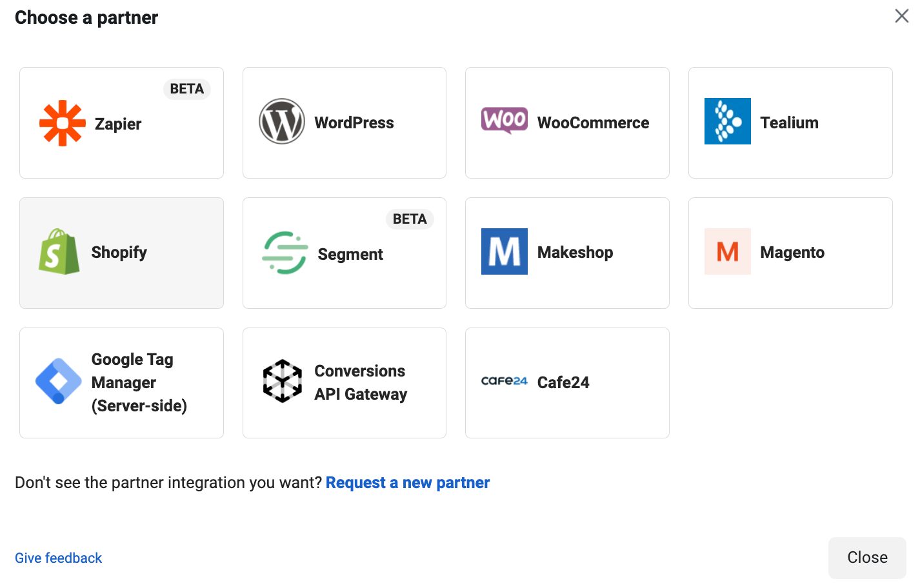
Task: Select the Segment logo icon
Action: click(x=283, y=253)
